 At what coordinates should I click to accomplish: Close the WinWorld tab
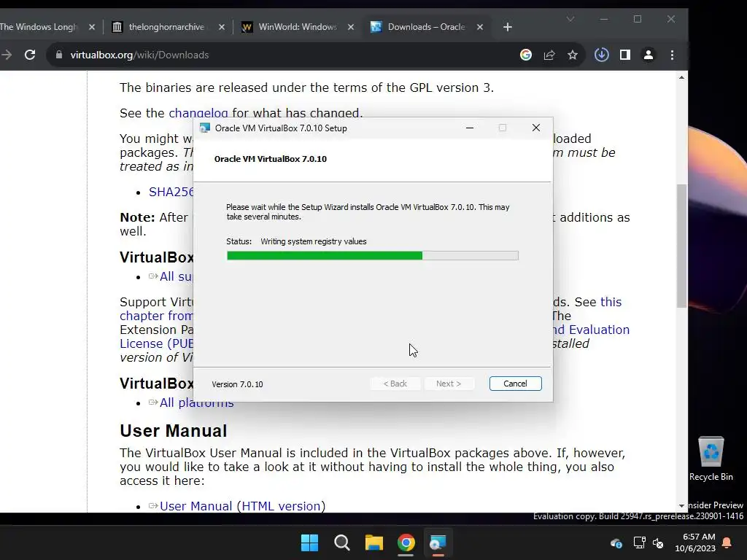point(351,27)
